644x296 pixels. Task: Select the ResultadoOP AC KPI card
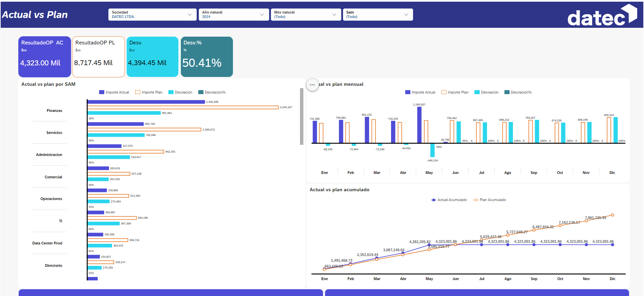click(x=45, y=57)
